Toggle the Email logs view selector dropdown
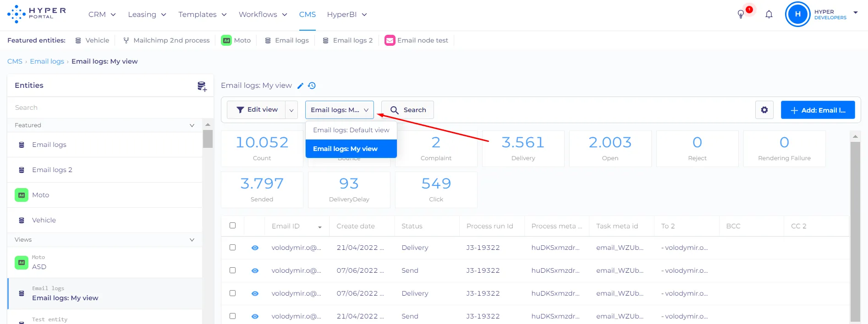 [340, 110]
